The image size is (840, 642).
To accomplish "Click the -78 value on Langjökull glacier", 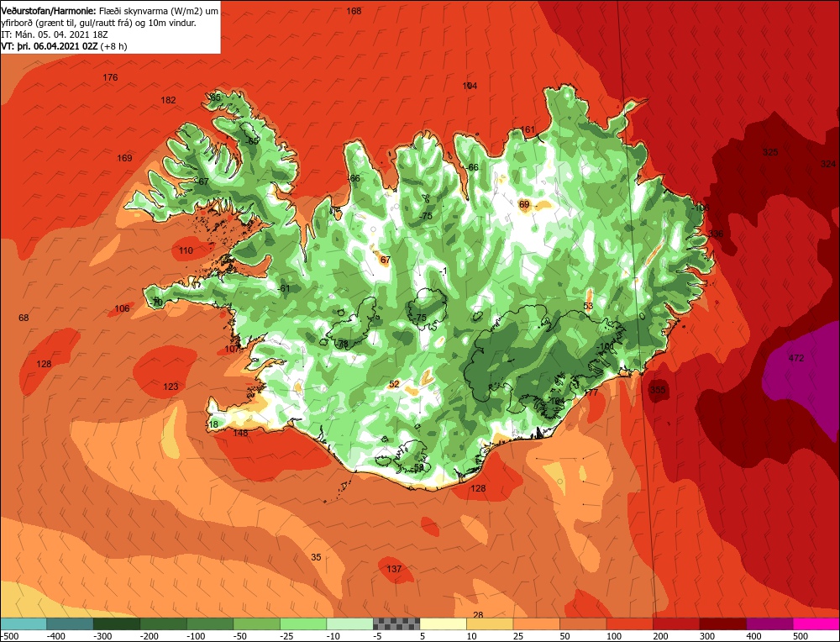I will coord(343,344).
